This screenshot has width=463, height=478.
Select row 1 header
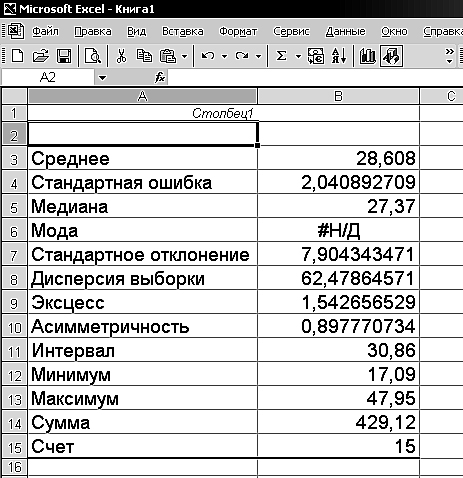pos(14,113)
